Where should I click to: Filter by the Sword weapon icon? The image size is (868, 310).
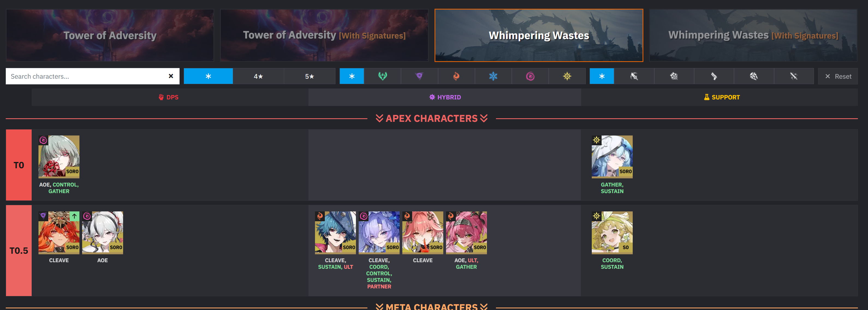pos(794,76)
